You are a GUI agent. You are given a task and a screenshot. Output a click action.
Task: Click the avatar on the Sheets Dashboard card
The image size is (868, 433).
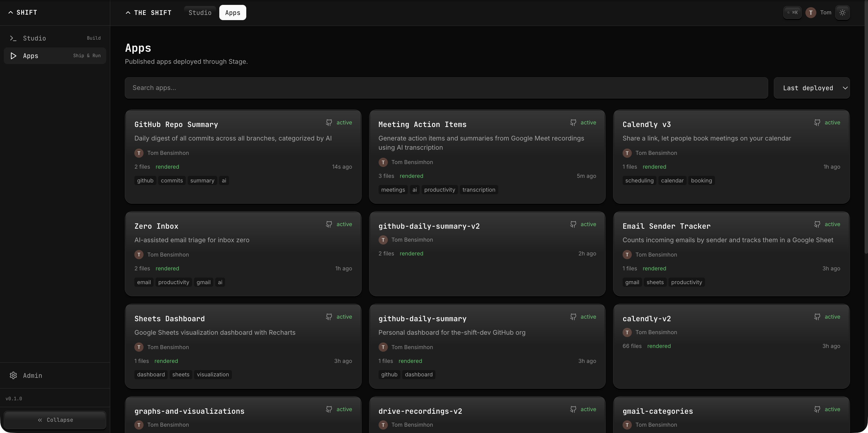(x=138, y=347)
